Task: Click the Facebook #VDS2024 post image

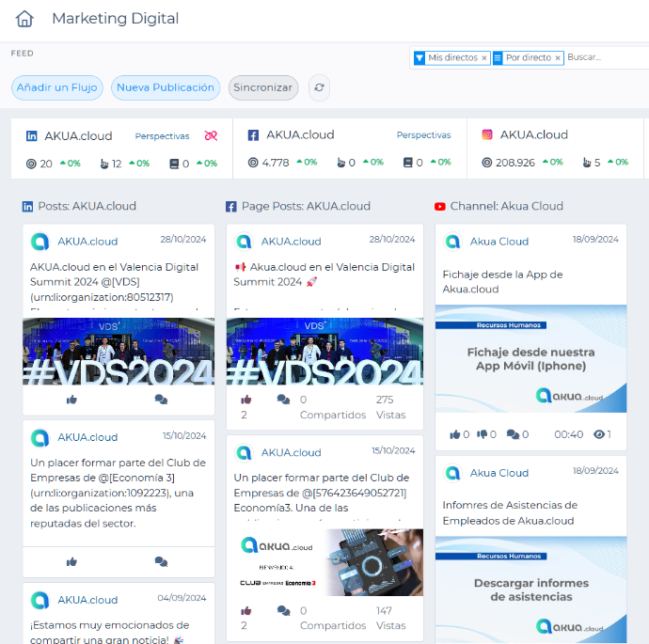Action: [x=324, y=351]
